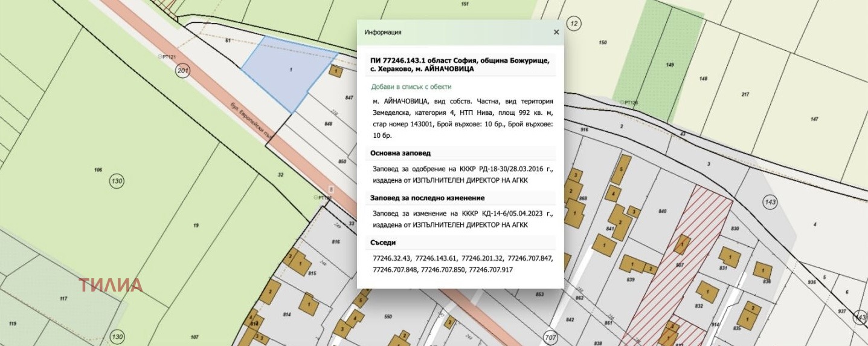Click the 'Основна заповед' section heading
The height and width of the screenshot is (346, 868).
(400, 153)
